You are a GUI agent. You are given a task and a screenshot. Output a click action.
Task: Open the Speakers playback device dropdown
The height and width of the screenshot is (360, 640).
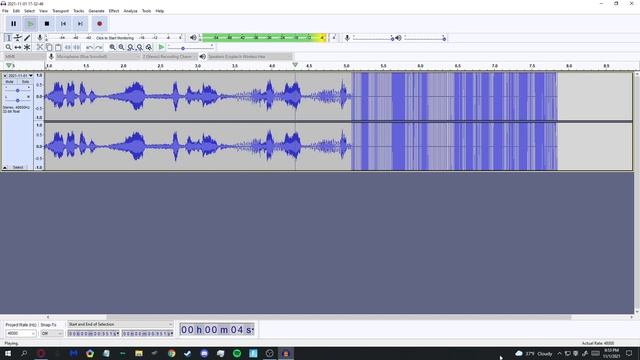coord(250,57)
